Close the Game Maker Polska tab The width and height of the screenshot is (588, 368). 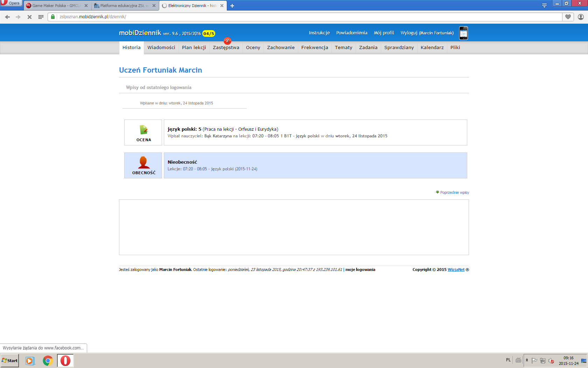coord(86,6)
